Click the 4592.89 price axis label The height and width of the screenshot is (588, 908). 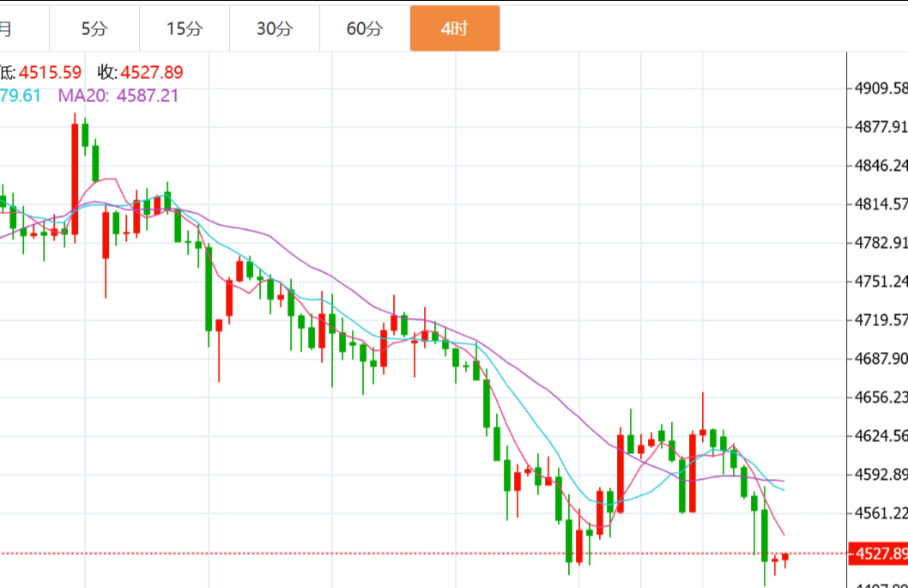click(881, 475)
